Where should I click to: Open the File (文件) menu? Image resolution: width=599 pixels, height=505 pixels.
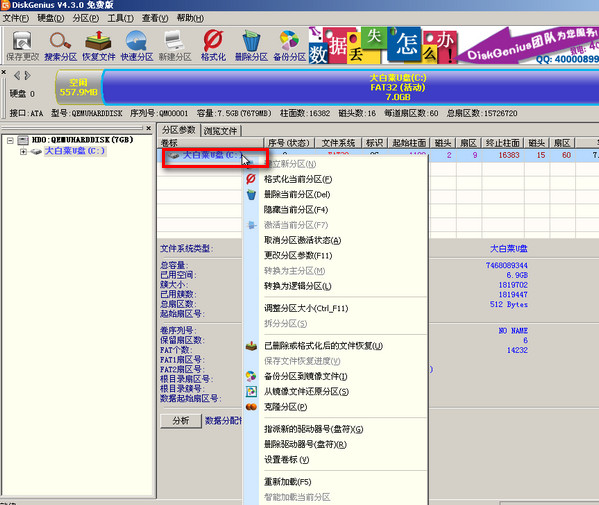(16, 18)
